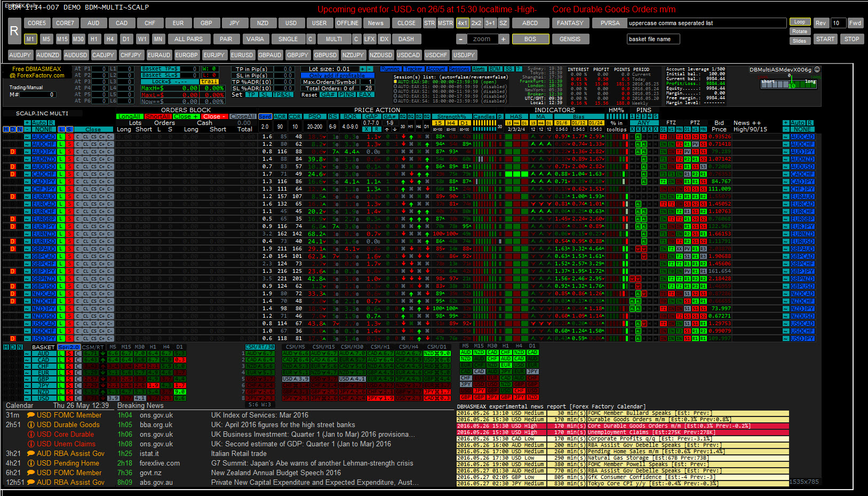Click the OFFLINE button
868x496 pixels.
(x=347, y=23)
